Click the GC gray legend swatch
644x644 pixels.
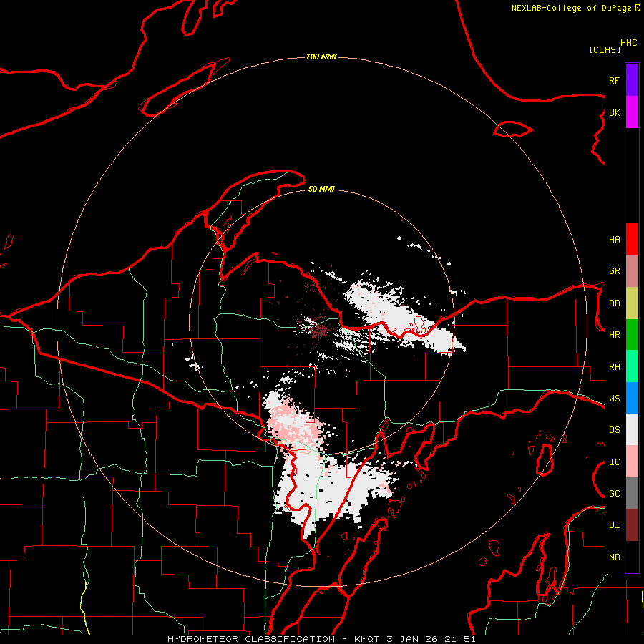[x=632, y=493]
